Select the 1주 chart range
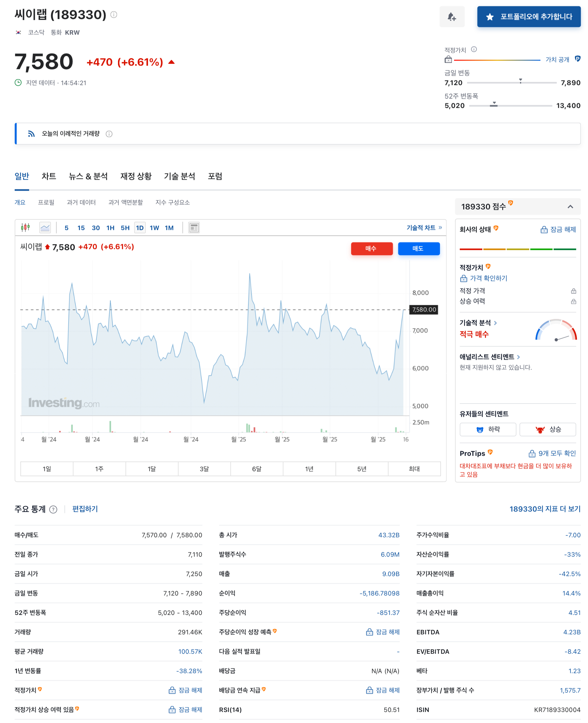 point(99,469)
